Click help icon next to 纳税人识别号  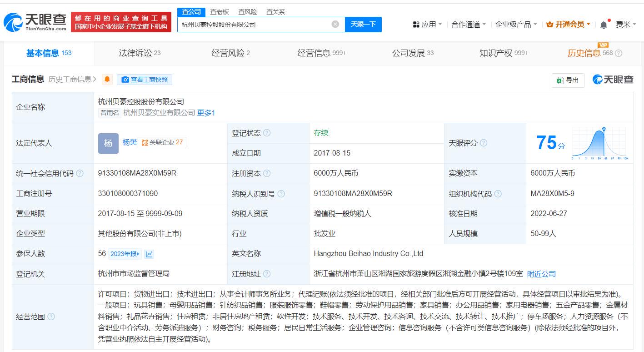281,194
